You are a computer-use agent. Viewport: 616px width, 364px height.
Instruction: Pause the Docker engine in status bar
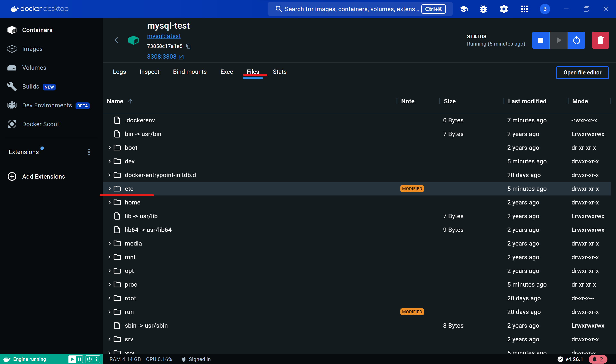(79, 359)
